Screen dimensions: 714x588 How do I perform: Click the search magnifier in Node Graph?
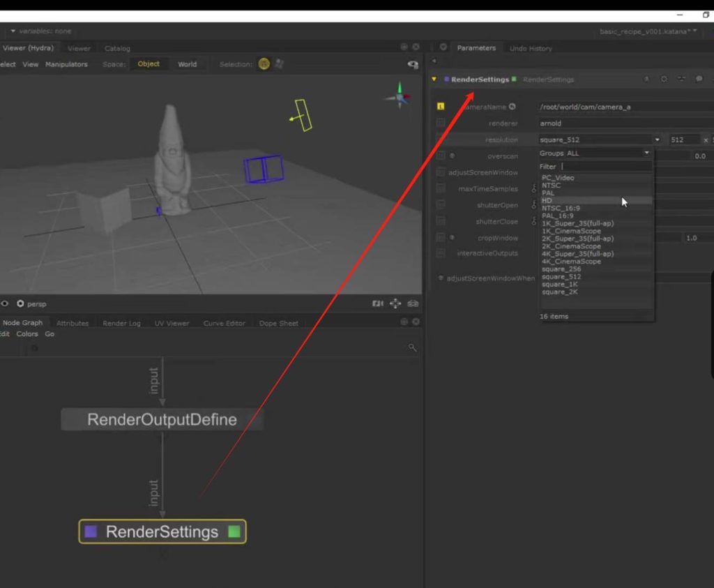click(412, 347)
